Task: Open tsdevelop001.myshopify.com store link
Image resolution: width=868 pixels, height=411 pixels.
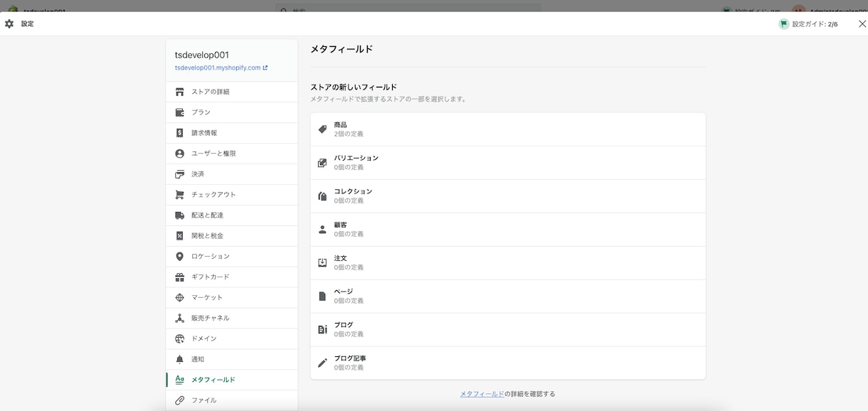Action: coord(221,68)
